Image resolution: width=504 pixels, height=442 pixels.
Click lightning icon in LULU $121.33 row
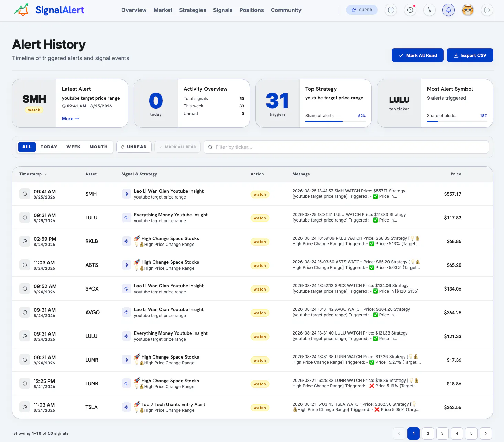(126, 336)
